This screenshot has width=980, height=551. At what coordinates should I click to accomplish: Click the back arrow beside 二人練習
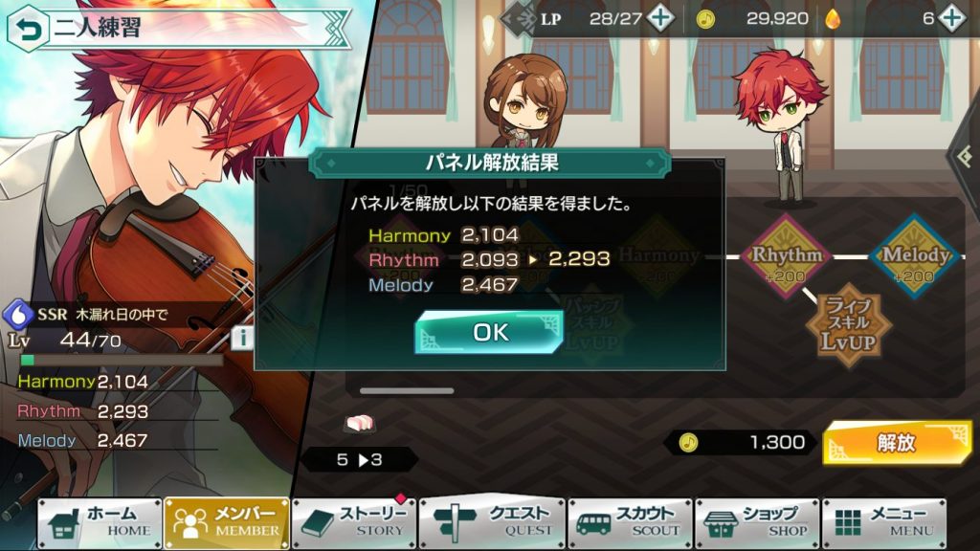click(x=28, y=29)
